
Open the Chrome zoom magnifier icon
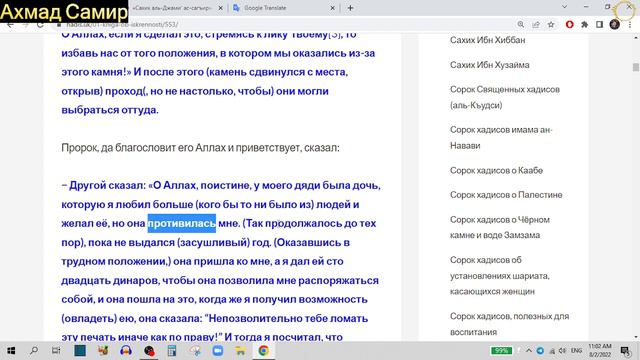pos(521,24)
